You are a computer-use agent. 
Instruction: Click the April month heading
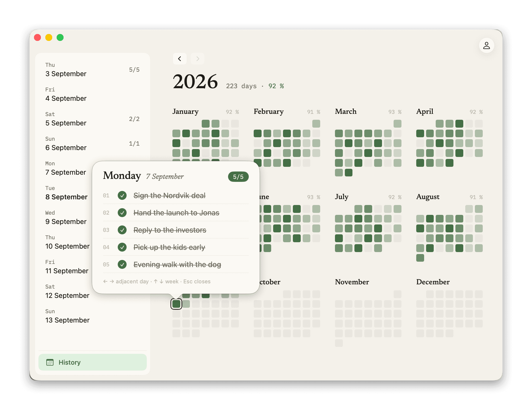(425, 111)
